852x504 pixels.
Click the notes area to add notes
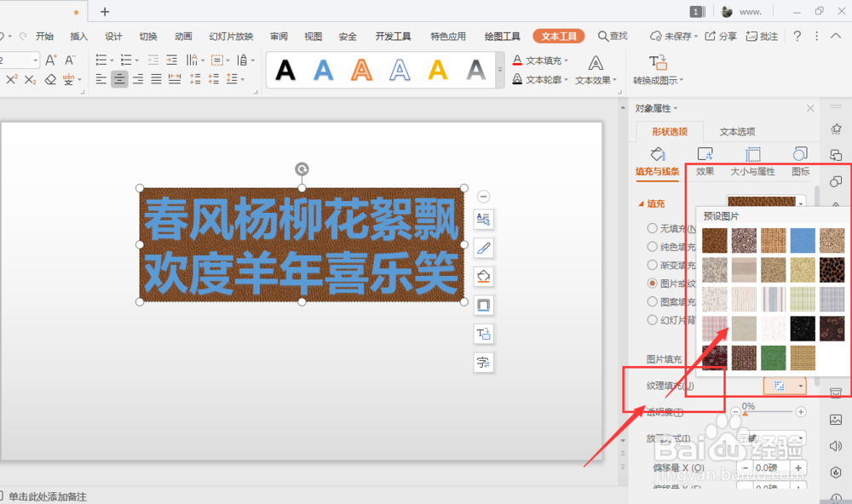tap(48, 496)
